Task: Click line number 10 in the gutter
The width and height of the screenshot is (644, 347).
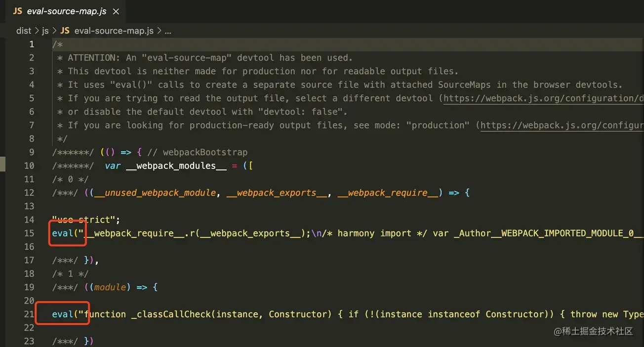Action: [29, 166]
